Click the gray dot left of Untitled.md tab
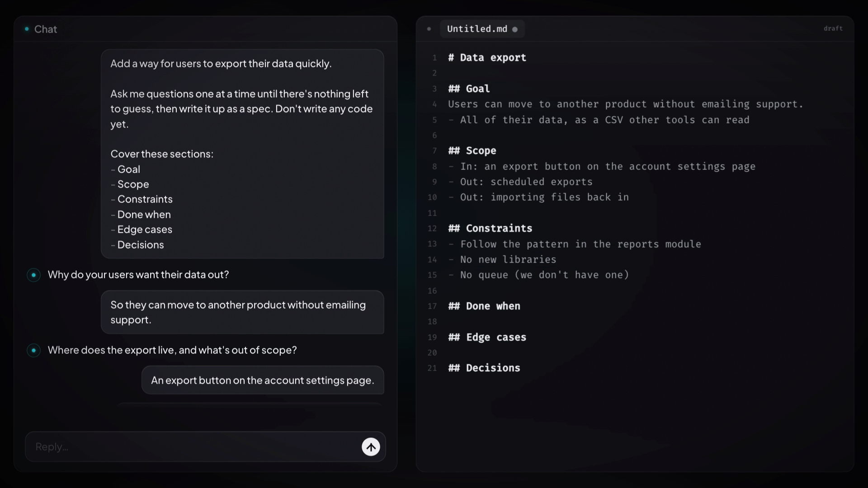This screenshot has width=868, height=488. click(429, 29)
